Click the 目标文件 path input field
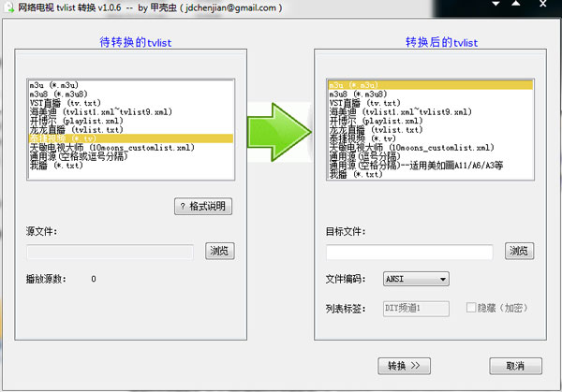The height and width of the screenshot is (392, 562). coord(409,252)
